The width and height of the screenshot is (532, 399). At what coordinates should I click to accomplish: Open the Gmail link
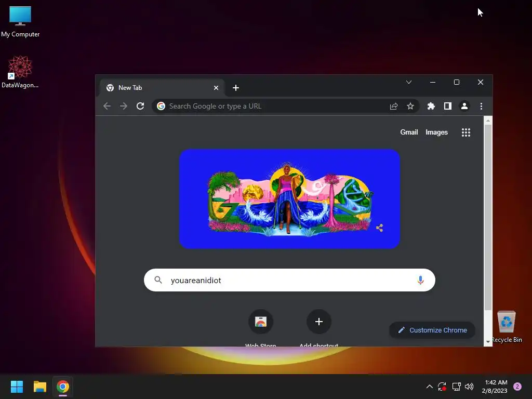click(x=409, y=132)
